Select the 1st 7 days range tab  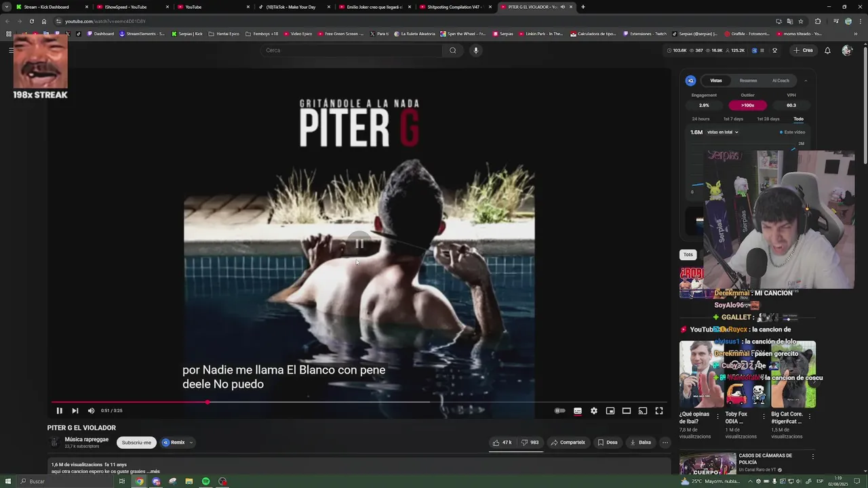[x=732, y=119]
